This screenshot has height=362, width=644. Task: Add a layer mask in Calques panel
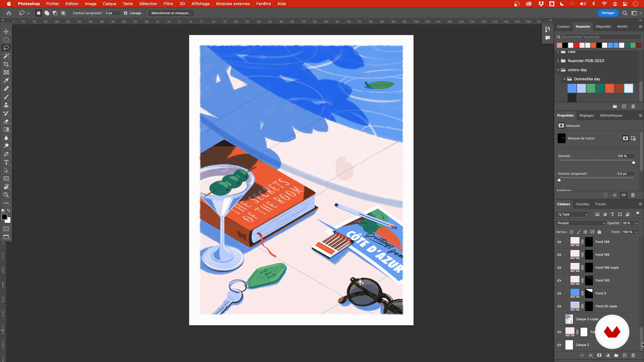point(599,355)
